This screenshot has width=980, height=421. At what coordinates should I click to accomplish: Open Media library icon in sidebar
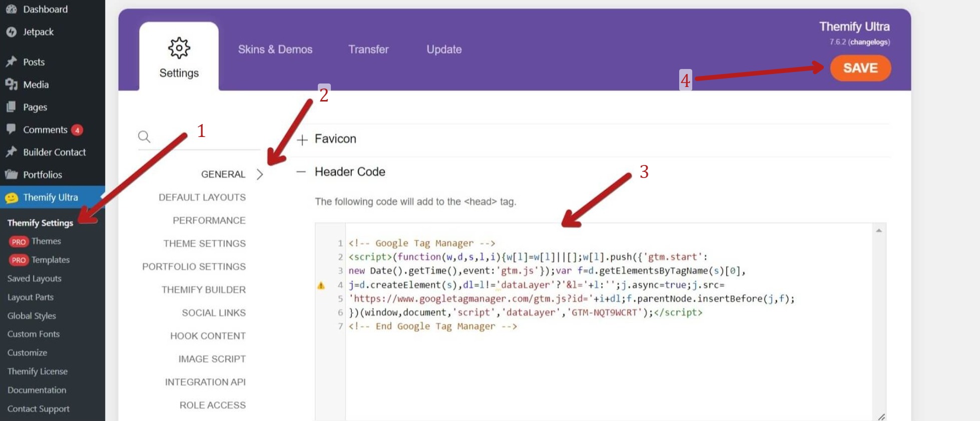coord(11,84)
